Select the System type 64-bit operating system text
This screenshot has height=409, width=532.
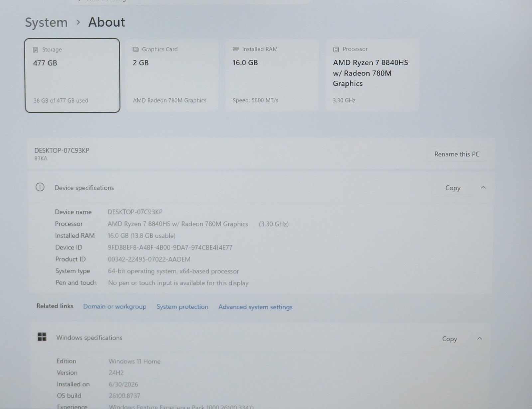click(173, 271)
